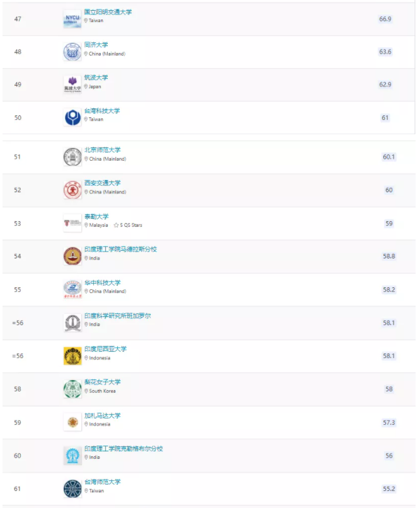Click the Beijing Normal University emblem
The width and height of the screenshot is (420, 508).
click(x=73, y=157)
